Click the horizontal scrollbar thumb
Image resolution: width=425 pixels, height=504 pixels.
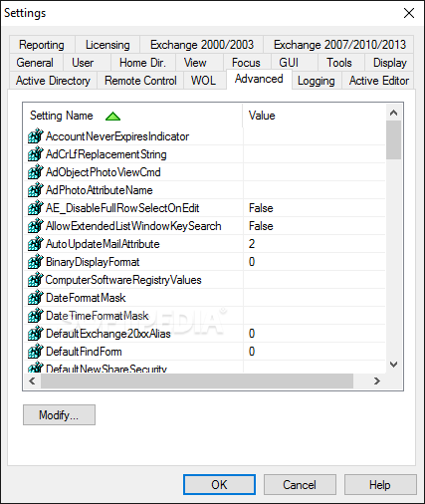[197, 380]
